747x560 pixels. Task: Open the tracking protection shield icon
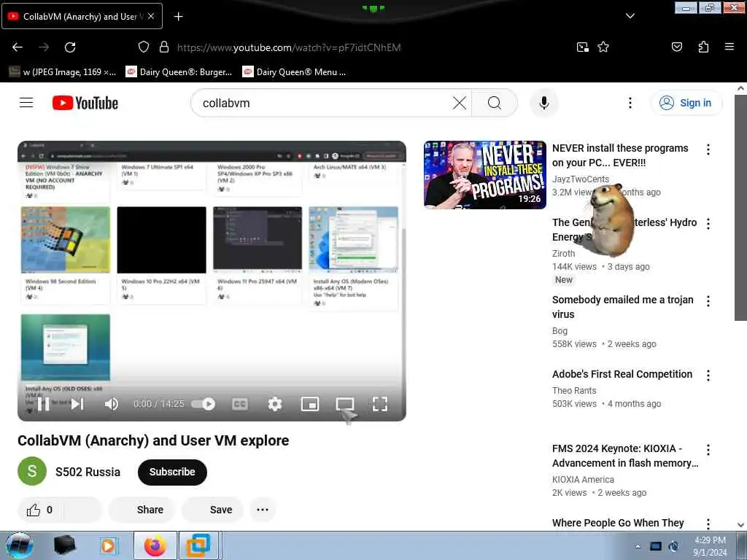[x=144, y=47]
